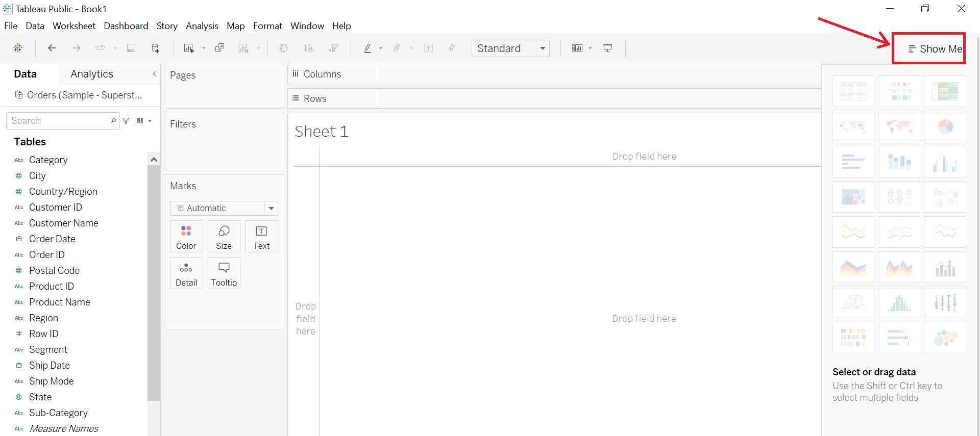Select the Row ID field
The height and width of the screenshot is (436, 980).
(x=43, y=334)
